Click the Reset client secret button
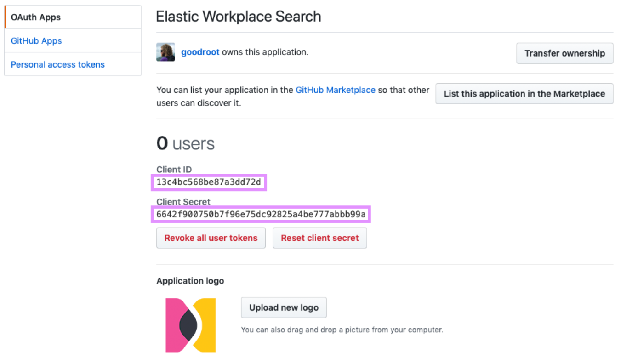Image resolution: width=638 pixels, height=364 pixels. (x=319, y=238)
